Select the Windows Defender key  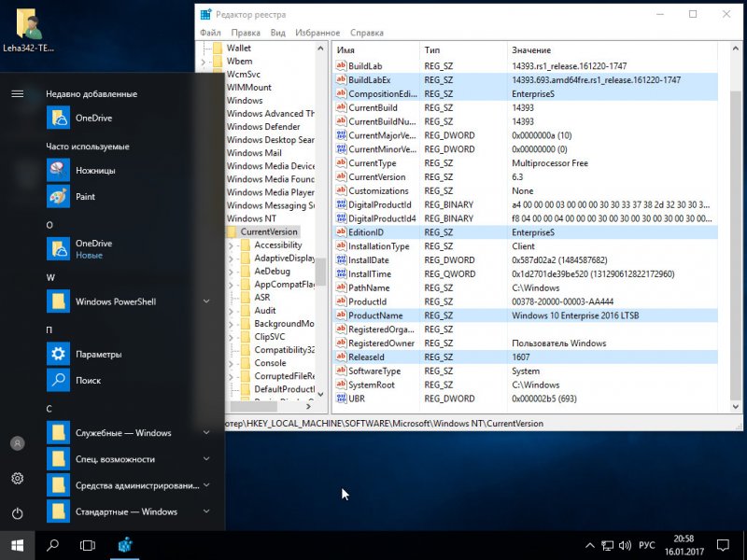coord(263,127)
